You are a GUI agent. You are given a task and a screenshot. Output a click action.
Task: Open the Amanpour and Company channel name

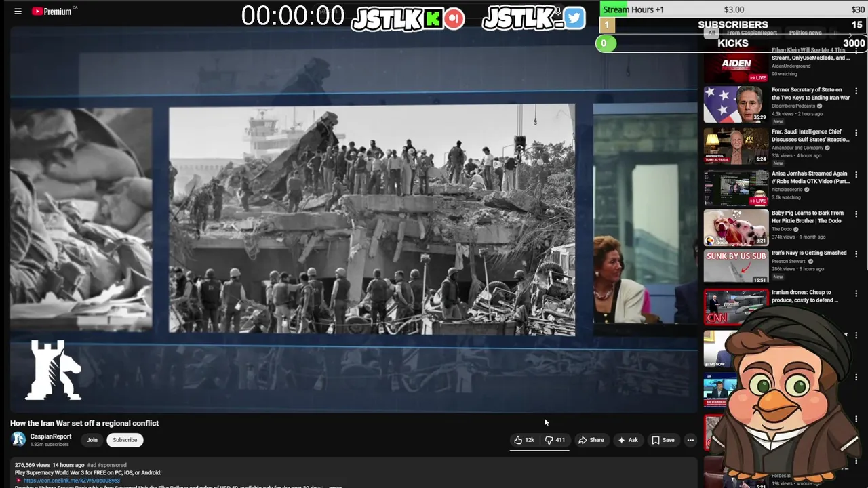tap(797, 148)
